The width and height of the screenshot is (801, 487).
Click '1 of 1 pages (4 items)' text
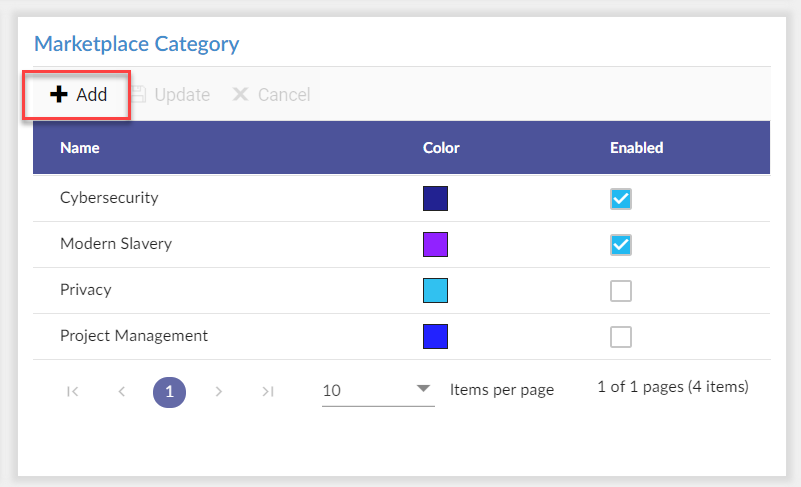(x=673, y=387)
